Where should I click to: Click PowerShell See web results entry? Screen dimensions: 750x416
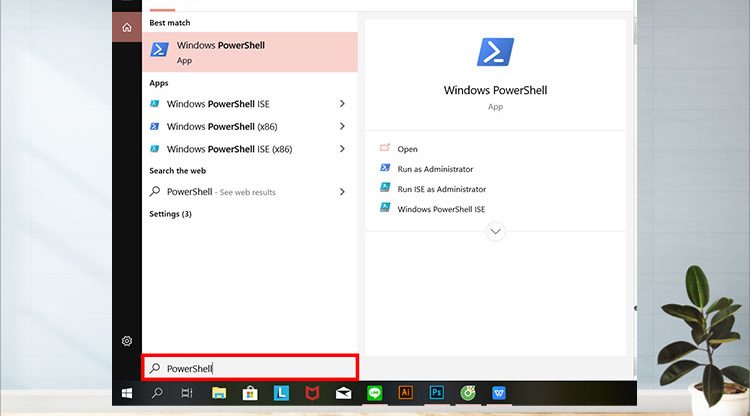click(221, 192)
